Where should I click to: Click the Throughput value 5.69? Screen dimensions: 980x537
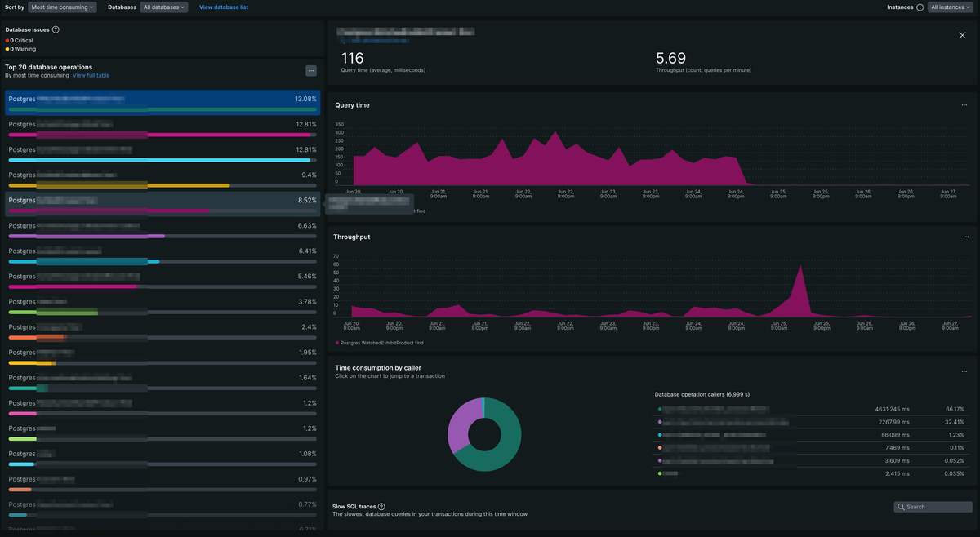670,58
